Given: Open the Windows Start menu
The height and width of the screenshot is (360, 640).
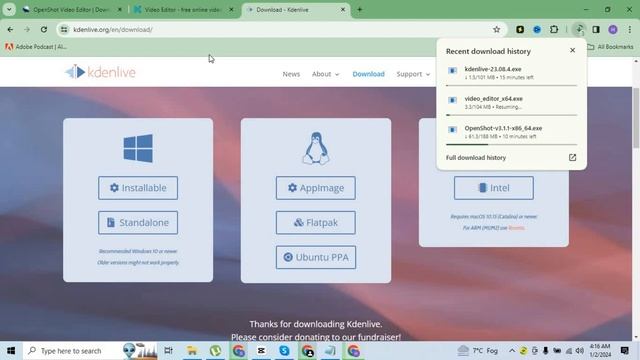Looking at the screenshot, I should click(11, 351).
